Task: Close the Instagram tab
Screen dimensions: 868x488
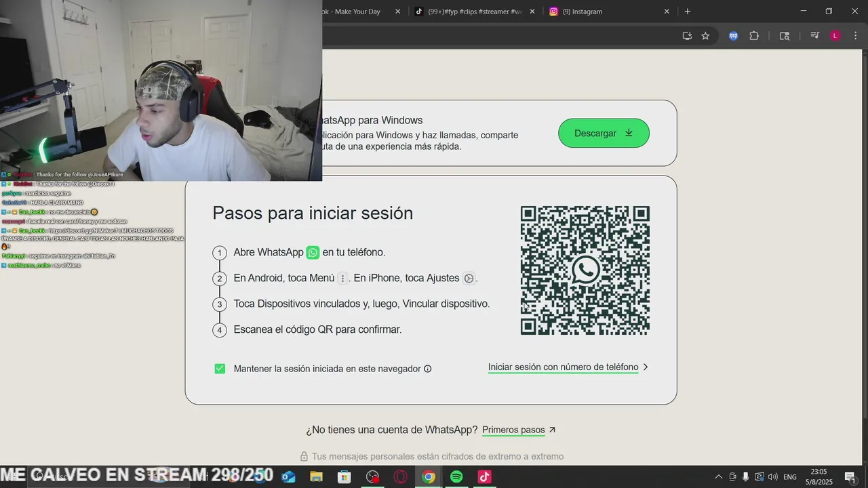Action: pyautogui.click(x=667, y=12)
